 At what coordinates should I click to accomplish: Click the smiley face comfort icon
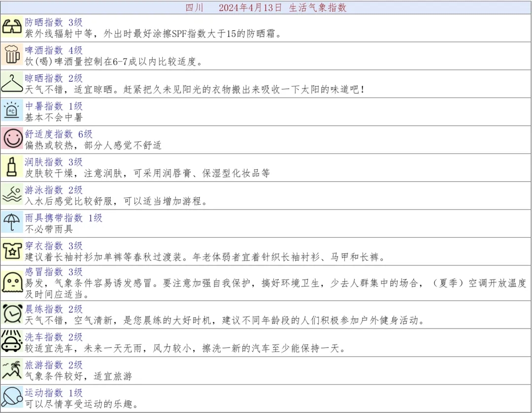[x=12, y=138]
